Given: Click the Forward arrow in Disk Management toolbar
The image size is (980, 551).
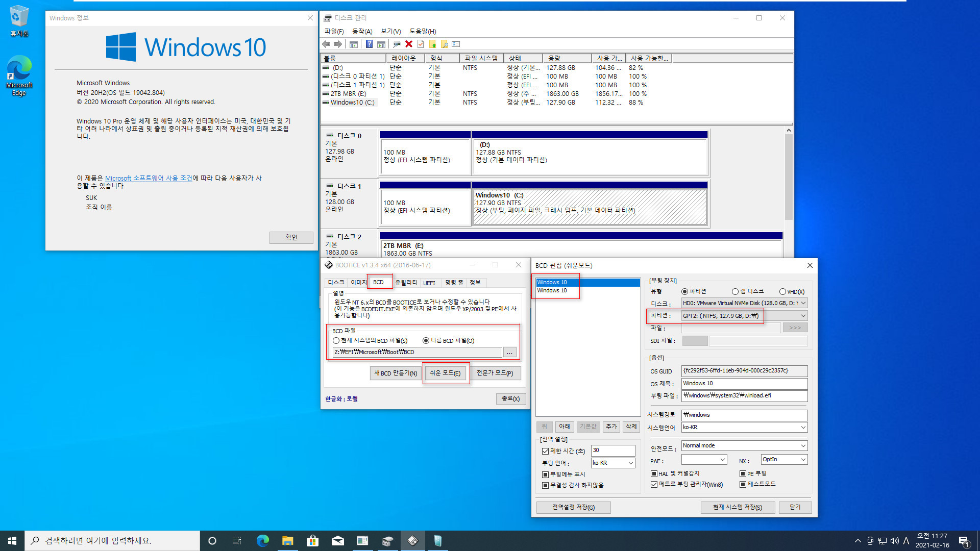Looking at the screenshot, I should click(338, 44).
